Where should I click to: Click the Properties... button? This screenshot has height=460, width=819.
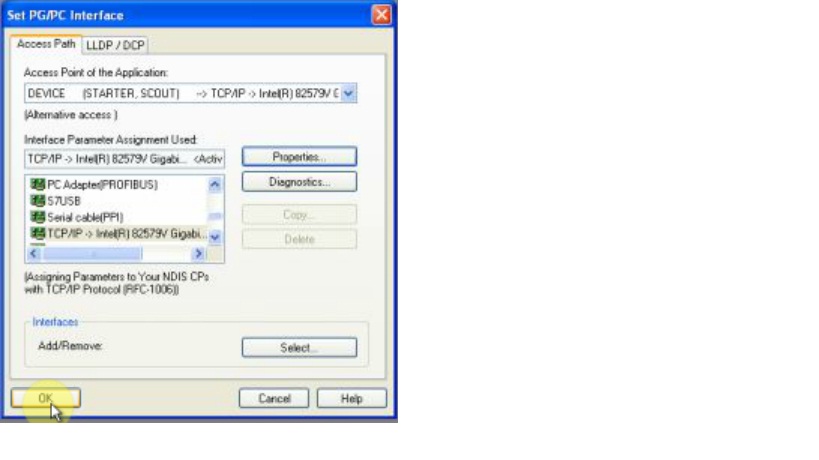coord(299,157)
